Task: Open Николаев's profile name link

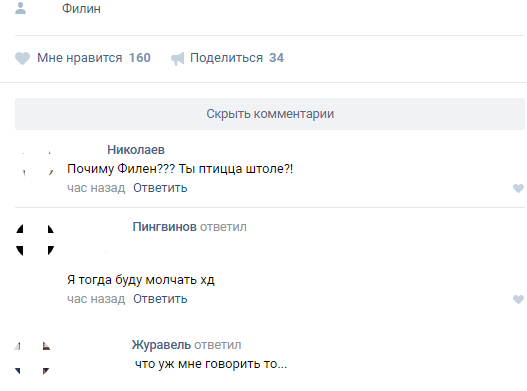Action: (136, 150)
